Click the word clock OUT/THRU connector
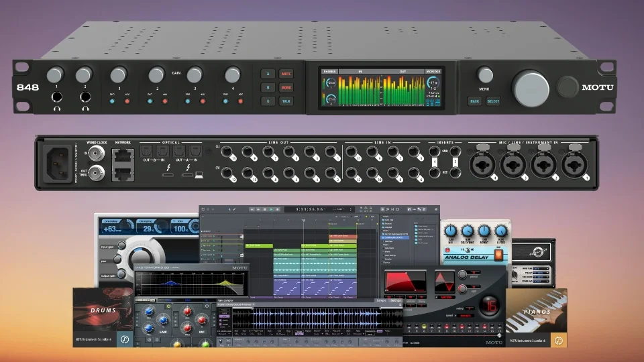Viewport: 644px width, 362px height. [97, 173]
